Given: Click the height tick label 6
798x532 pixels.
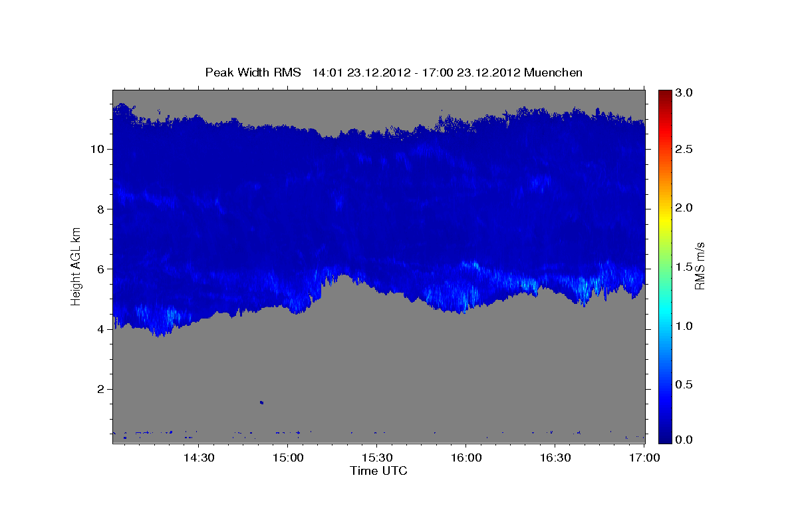Looking at the screenshot, I should pyautogui.click(x=102, y=269).
